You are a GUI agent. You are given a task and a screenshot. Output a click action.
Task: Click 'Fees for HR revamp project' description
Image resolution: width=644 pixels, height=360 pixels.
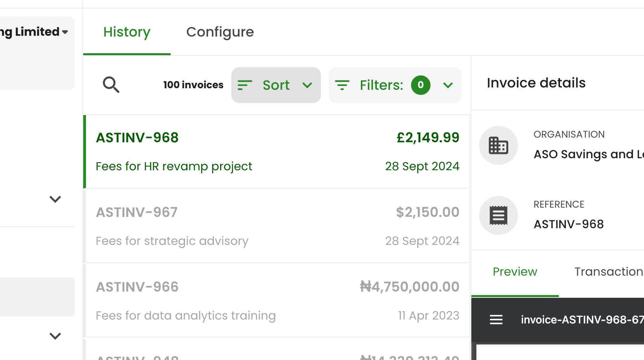point(174,166)
